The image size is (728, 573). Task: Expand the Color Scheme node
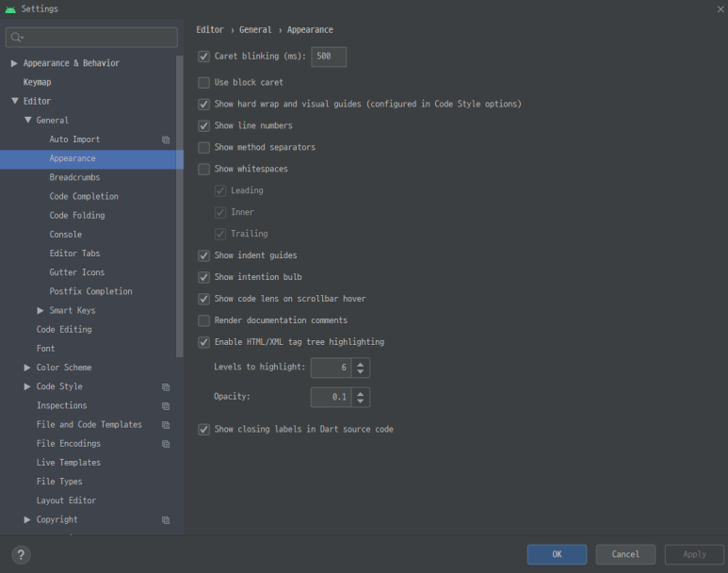(27, 368)
